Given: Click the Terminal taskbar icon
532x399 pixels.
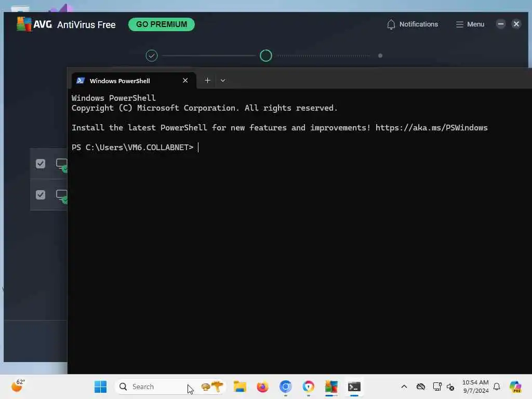Looking at the screenshot, I should pyautogui.click(x=354, y=387).
